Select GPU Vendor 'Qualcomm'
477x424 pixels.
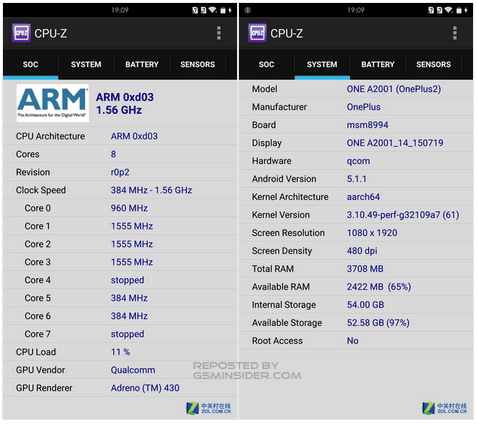coord(133,370)
